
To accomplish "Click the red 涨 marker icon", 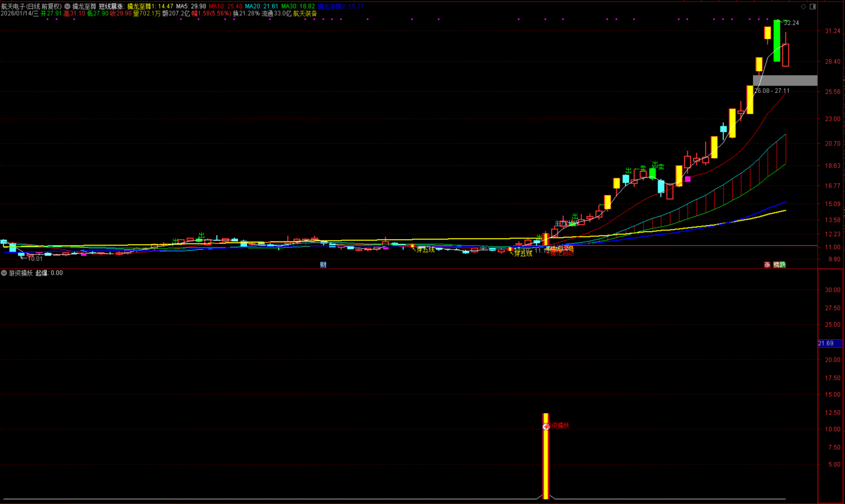I will click(767, 265).
